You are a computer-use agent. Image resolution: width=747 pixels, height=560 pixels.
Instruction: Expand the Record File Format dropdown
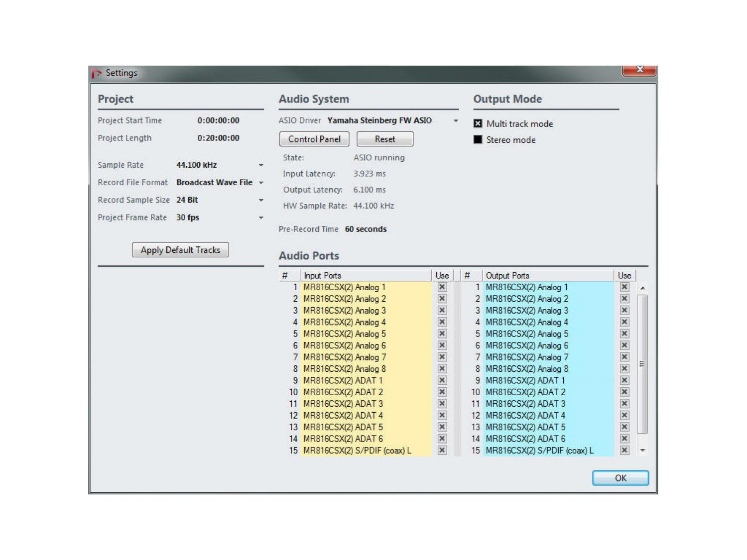coord(260,183)
